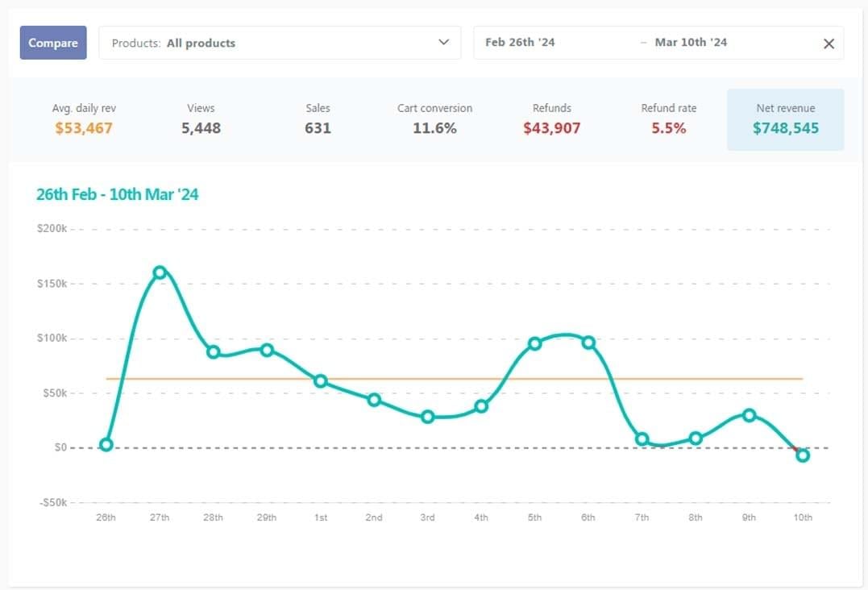This screenshot has width=868, height=590.
Task: Show the Cart conversion metric
Action: coord(434,119)
